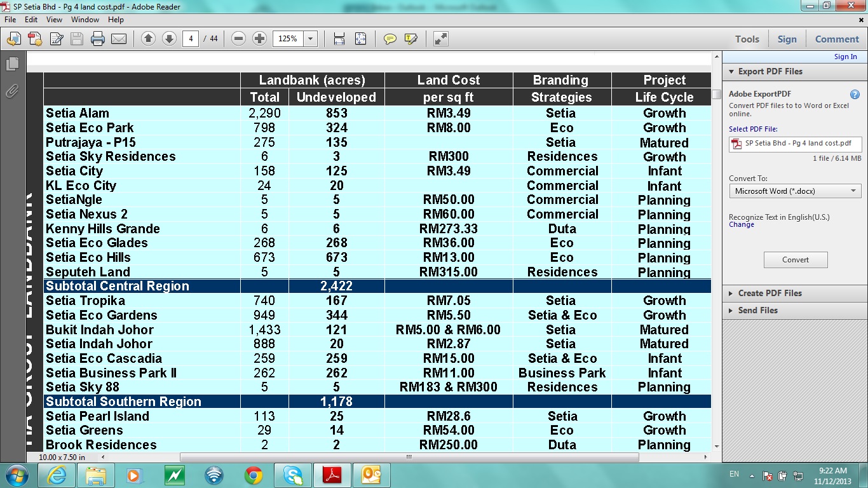Open the View menu
The height and width of the screenshot is (488, 868).
point(55,20)
